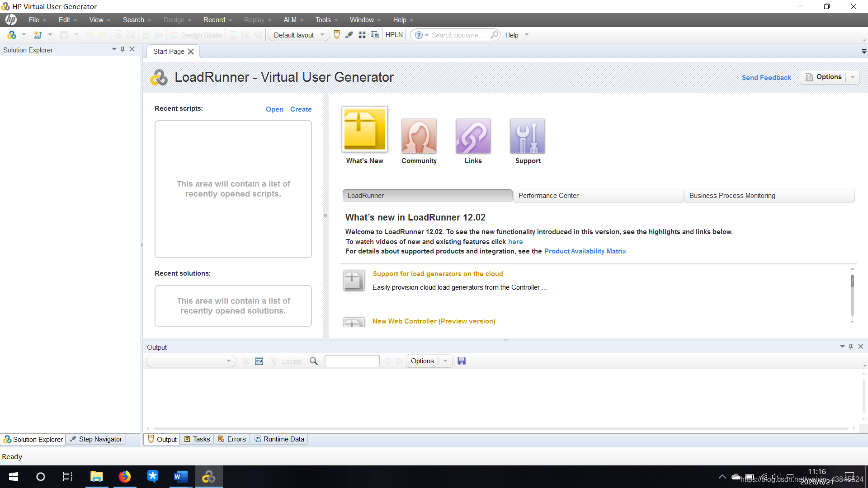Click the save output icon
868x488 pixels.
coord(462,361)
